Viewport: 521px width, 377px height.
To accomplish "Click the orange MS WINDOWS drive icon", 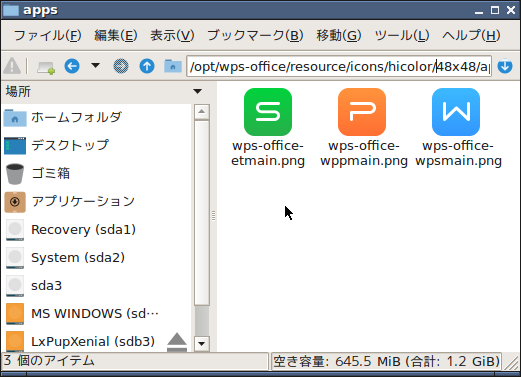I will tap(15, 314).
